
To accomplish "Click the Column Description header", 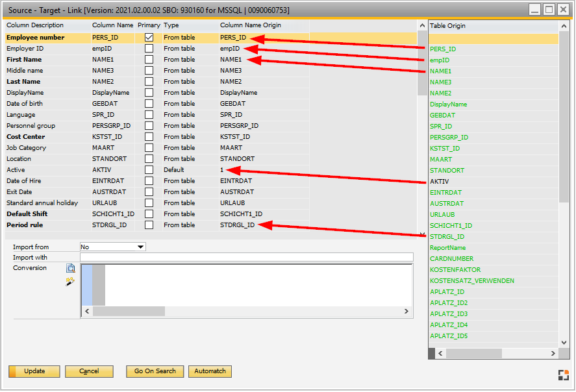I will [x=35, y=25].
